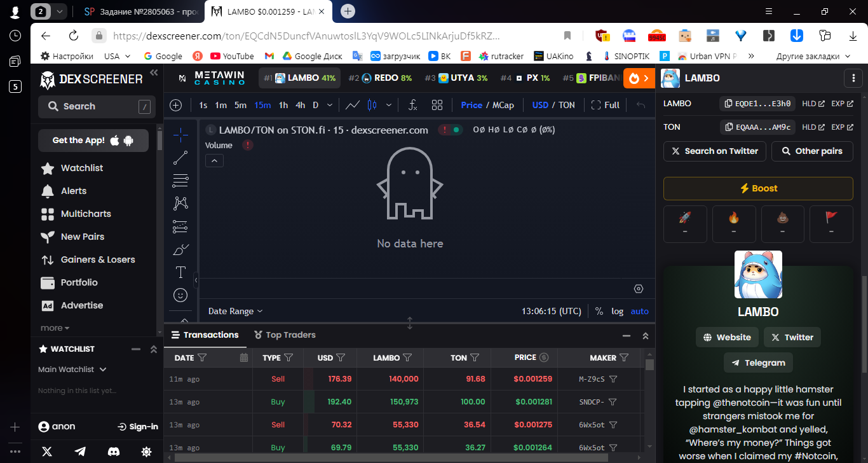Open the chart layout grid selector

pos(437,105)
